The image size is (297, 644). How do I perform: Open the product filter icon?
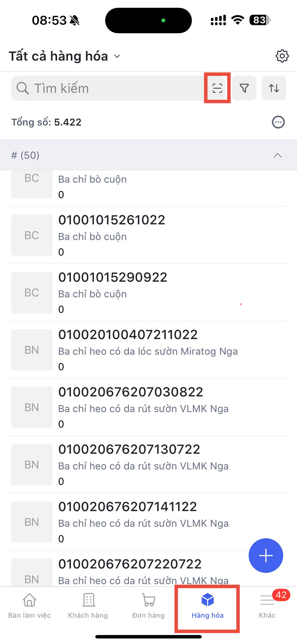point(244,88)
